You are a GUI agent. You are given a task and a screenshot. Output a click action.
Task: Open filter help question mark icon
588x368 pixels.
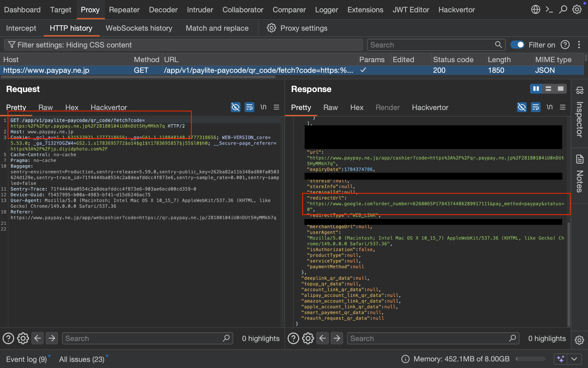pyautogui.click(x=565, y=45)
